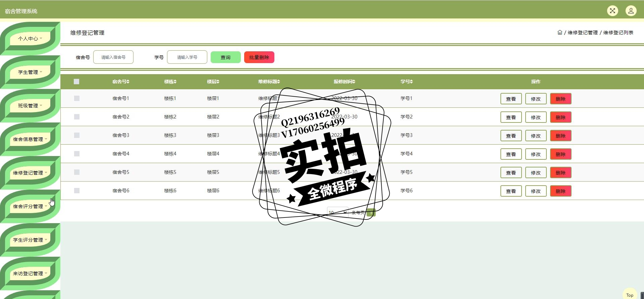This screenshot has width=644, height=299.
Task: Delete the 宿舍号1 record
Action: pyautogui.click(x=560, y=99)
